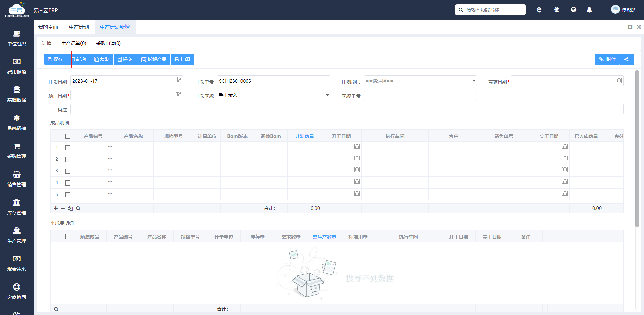The image size is (644, 315).
Task: Remove a row with the minus icon
Action: point(63,208)
